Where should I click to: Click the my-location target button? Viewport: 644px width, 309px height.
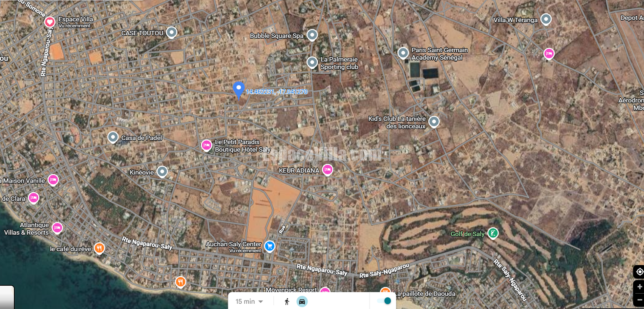point(639,271)
